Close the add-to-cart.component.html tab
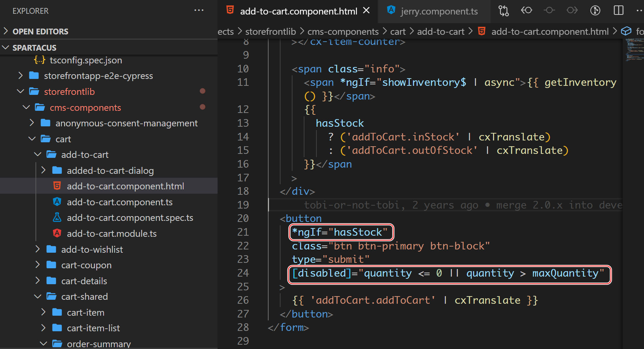The height and width of the screenshot is (349, 644). (366, 10)
